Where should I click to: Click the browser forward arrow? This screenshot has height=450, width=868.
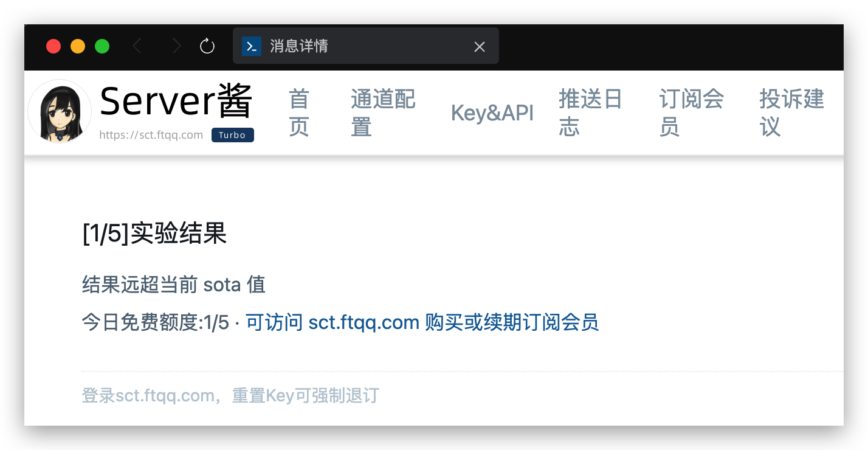(x=176, y=46)
